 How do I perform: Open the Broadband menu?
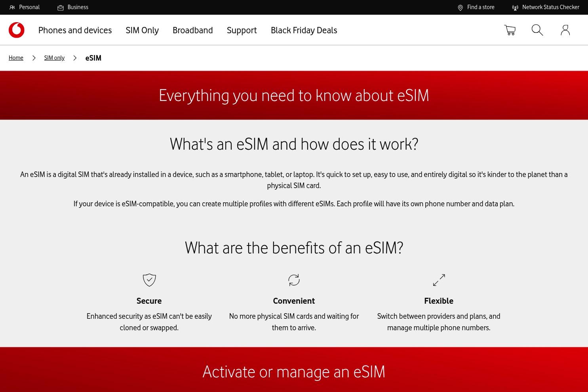click(x=193, y=30)
